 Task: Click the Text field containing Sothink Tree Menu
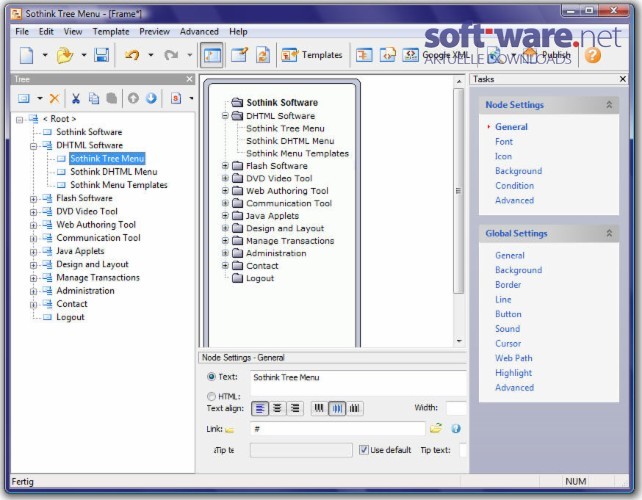coord(358,383)
